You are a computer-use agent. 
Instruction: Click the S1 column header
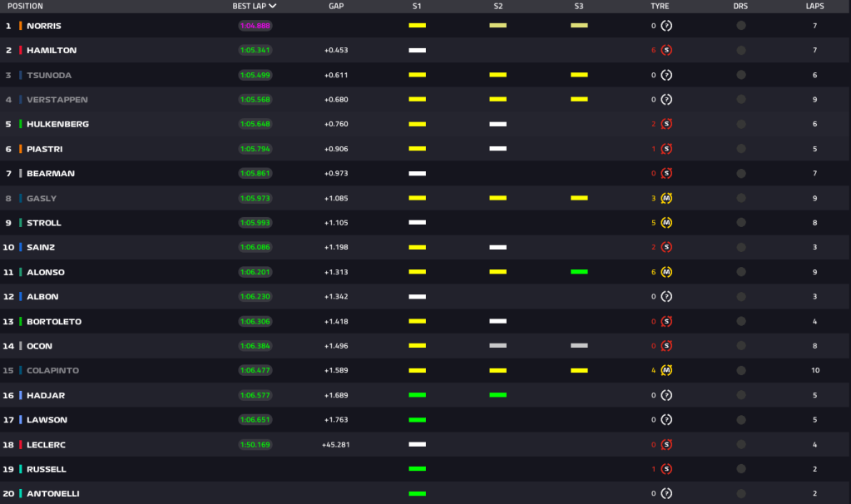(417, 6)
